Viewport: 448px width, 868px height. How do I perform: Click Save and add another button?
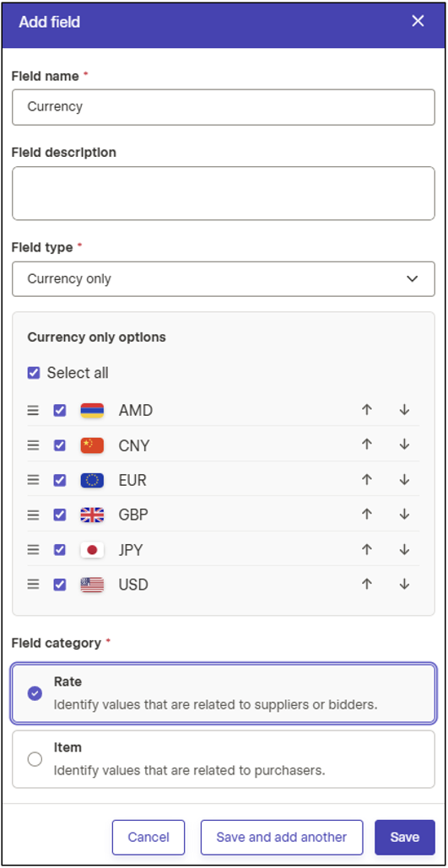coord(281,838)
